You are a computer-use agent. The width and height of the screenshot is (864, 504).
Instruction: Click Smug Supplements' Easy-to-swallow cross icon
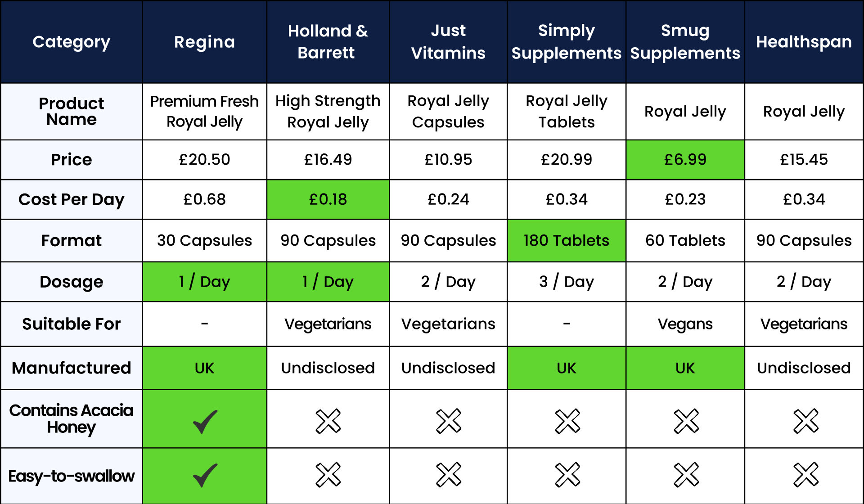click(x=686, y=475)
